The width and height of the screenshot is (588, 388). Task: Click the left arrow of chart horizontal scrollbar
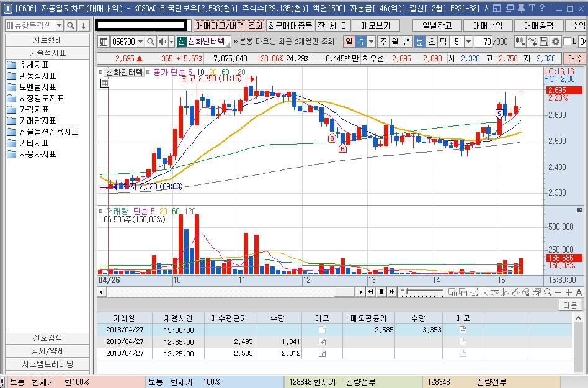tap(101, 292)
